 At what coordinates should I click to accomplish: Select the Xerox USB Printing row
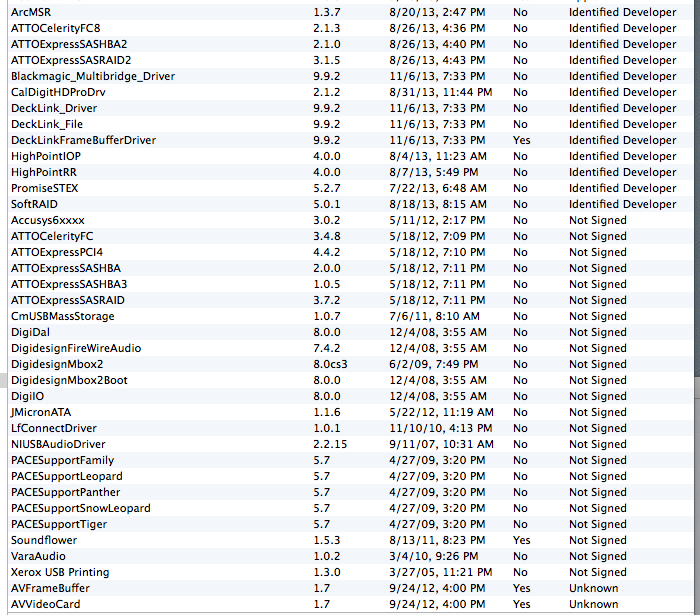(350, 572)
